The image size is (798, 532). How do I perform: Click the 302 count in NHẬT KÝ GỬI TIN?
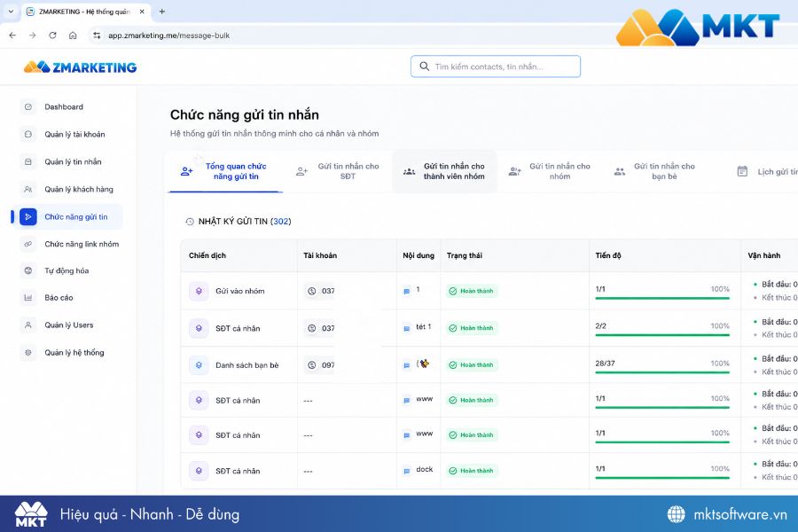(281, 222)
